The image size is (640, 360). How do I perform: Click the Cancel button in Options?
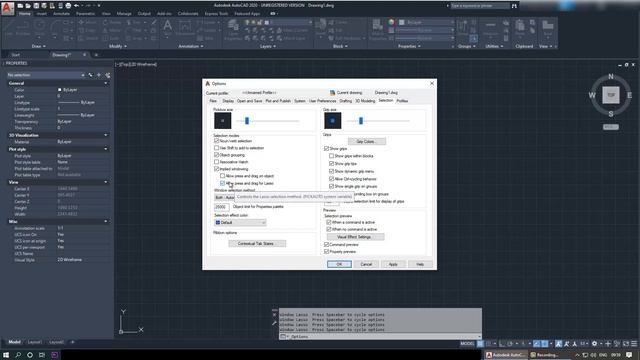pyautogui.click(x=366, y=264)
